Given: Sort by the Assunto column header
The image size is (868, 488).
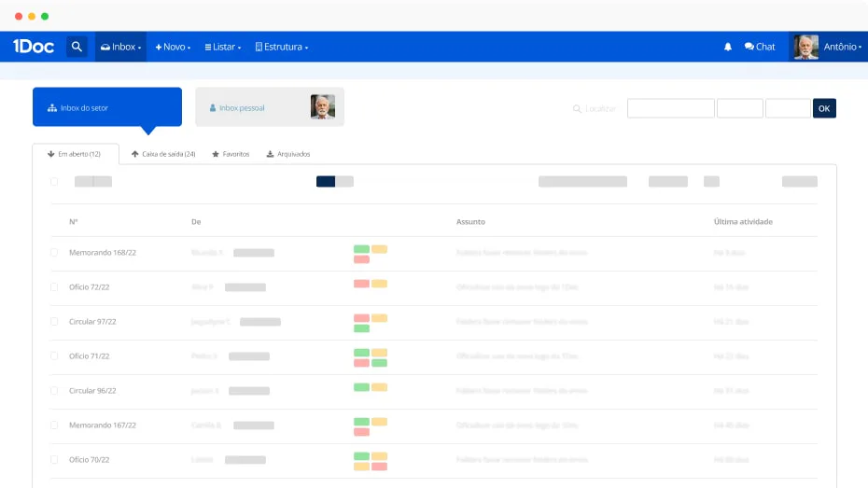Looking at the screenshot, I should click(x=470, y=221).
